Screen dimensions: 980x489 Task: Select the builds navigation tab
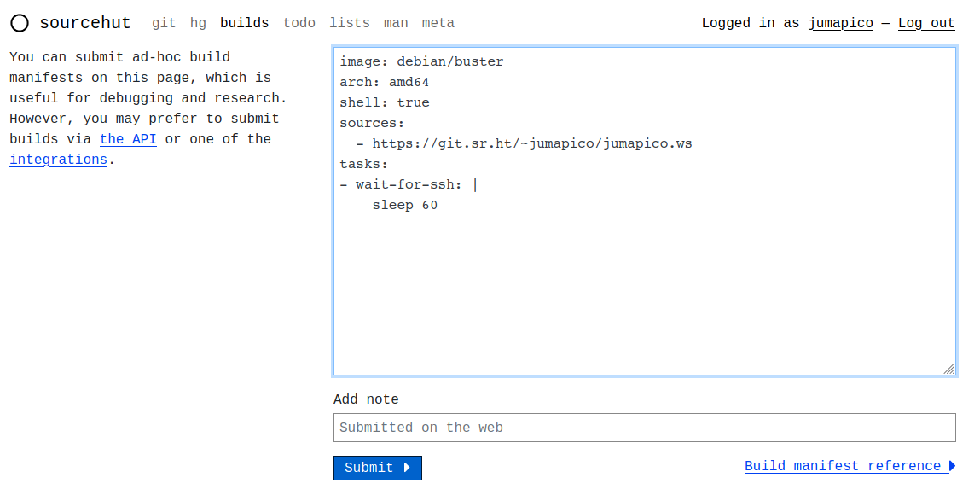[244, 23]
